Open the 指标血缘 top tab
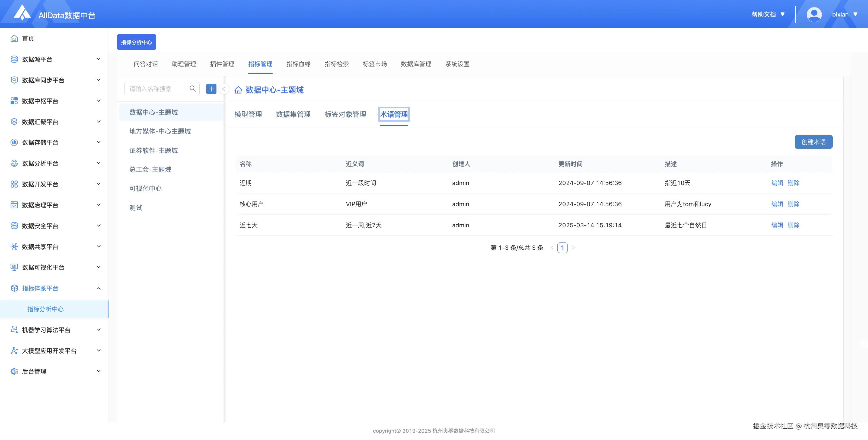This screenshot has height=440, width=868. pyautogui.click(x=298, y=64)
